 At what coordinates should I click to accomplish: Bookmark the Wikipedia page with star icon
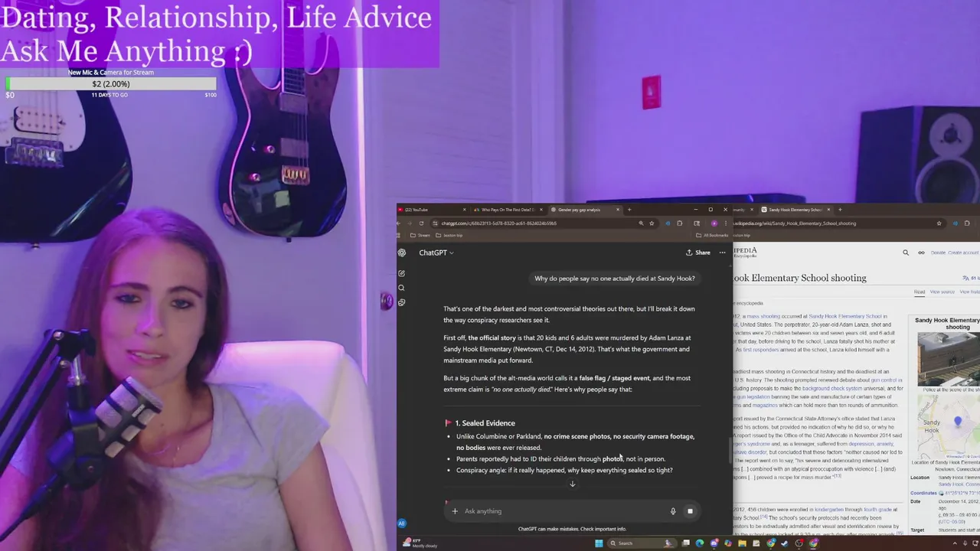coord(939,223)
